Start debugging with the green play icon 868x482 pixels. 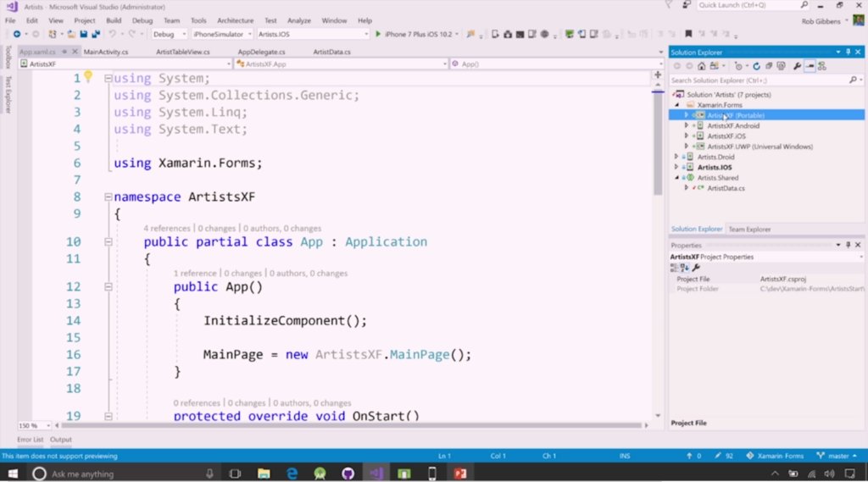378,35
